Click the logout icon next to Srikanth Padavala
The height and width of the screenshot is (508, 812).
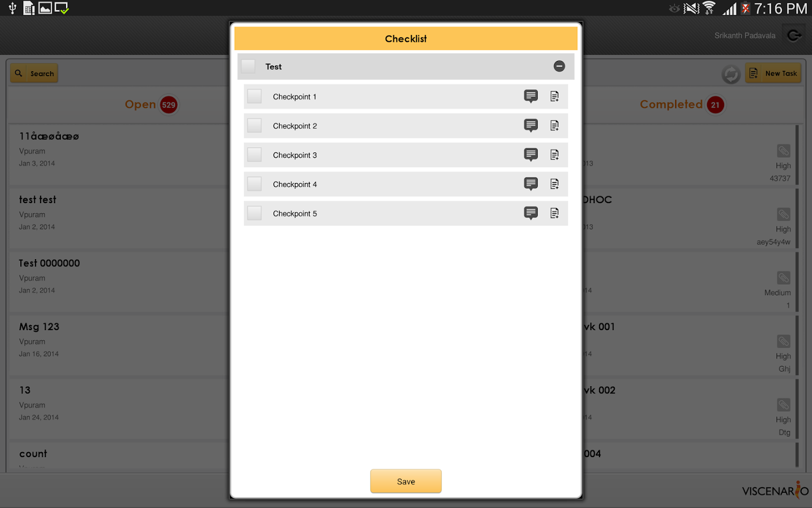click(x=794, y=36)
